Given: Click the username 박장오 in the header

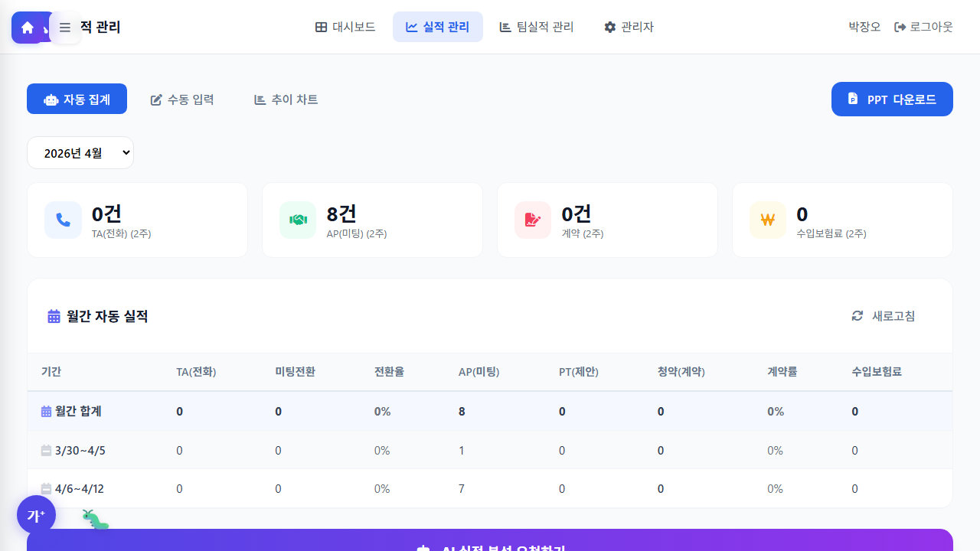Looking at the screenshot, I should (864, 26).
